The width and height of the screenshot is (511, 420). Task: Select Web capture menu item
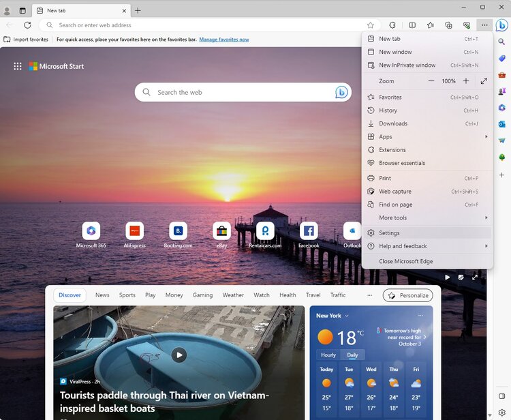point(427,192)
